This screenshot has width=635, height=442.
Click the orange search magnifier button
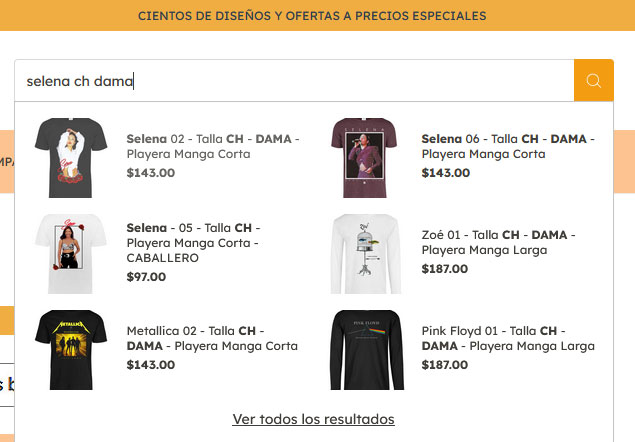594,81
